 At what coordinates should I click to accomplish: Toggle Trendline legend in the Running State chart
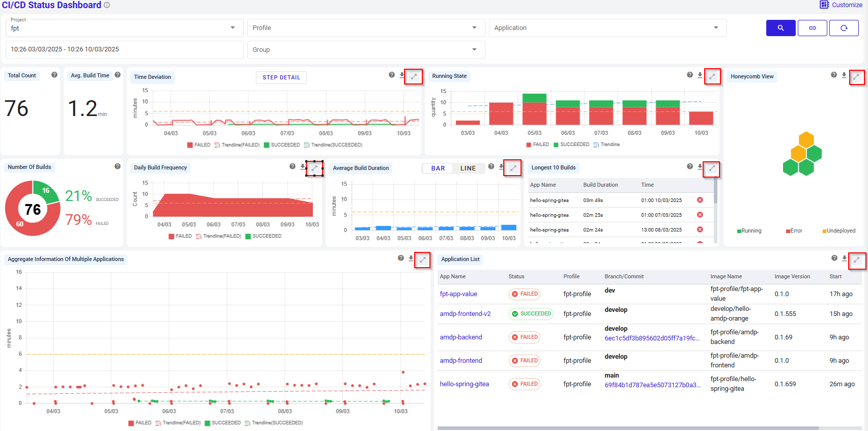[x=606, y=145]
